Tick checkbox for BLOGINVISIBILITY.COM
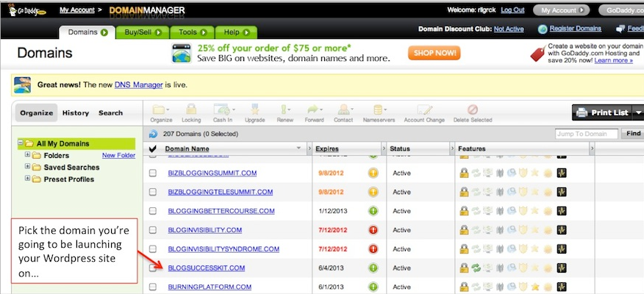The width and height of the screenshot is (644, 294). (x=153, y=230)
